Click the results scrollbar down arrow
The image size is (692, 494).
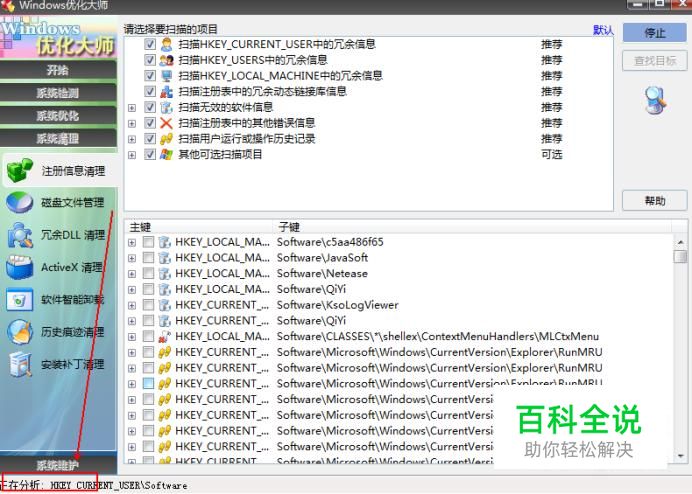(680, 456)
